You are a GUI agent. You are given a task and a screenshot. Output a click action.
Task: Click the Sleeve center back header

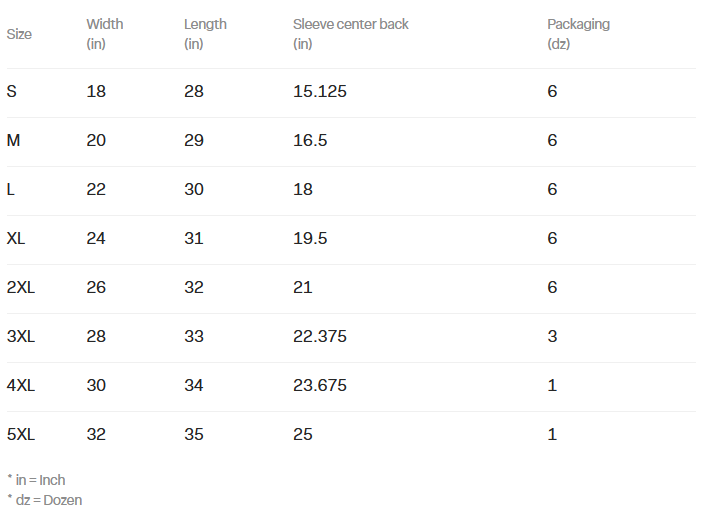pyautogui.click(x=351, y=34)
